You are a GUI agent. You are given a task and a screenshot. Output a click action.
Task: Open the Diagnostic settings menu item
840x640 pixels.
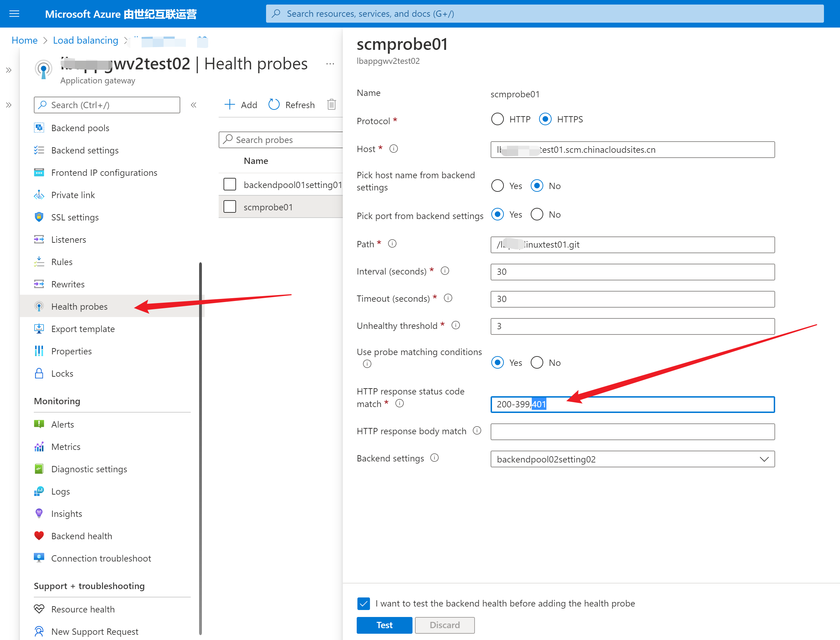tap(89, 469)
